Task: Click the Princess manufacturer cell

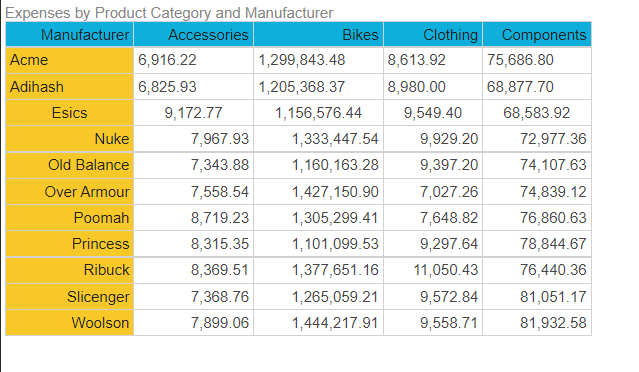Action: coord(70,244)
